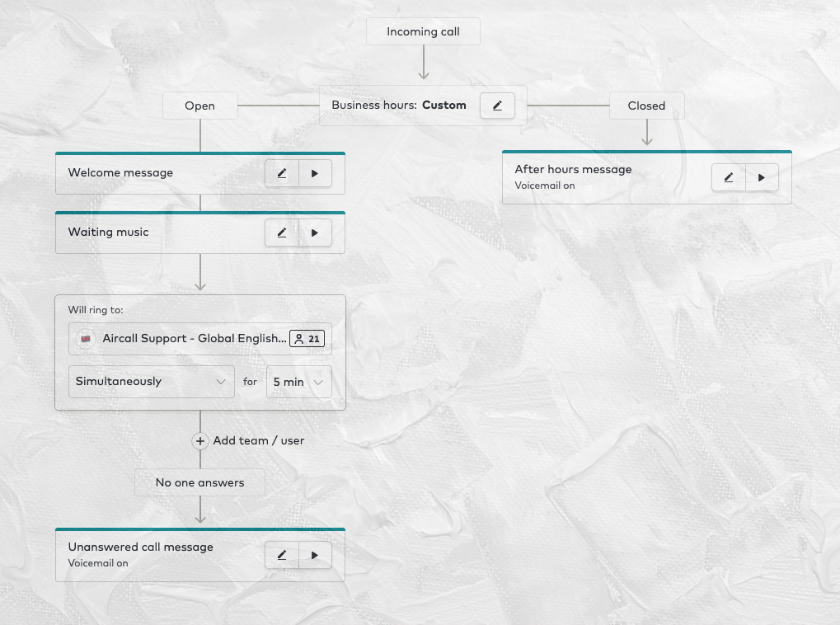Open the Simultaneously ring mode dropdown

tap(151, 382)
